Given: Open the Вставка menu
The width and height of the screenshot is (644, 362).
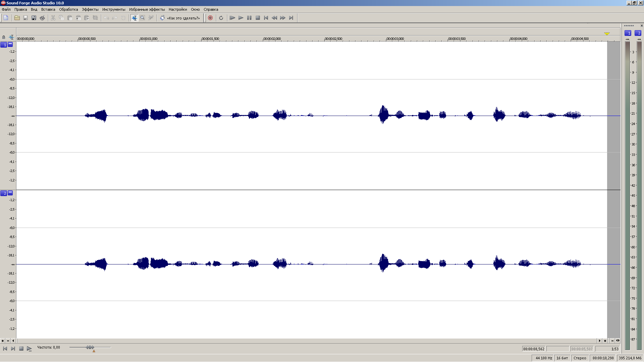Looking at the screenshot, I should (48, 9).
